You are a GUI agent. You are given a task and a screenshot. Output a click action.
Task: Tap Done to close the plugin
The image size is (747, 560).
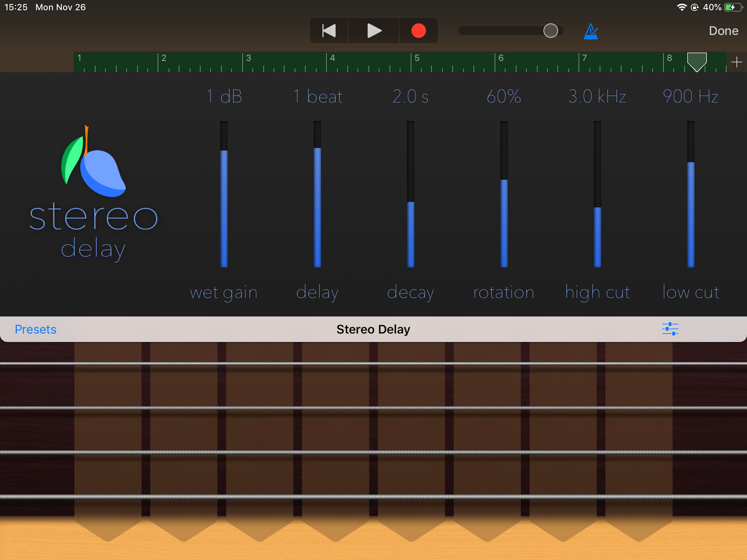[723, 31]
